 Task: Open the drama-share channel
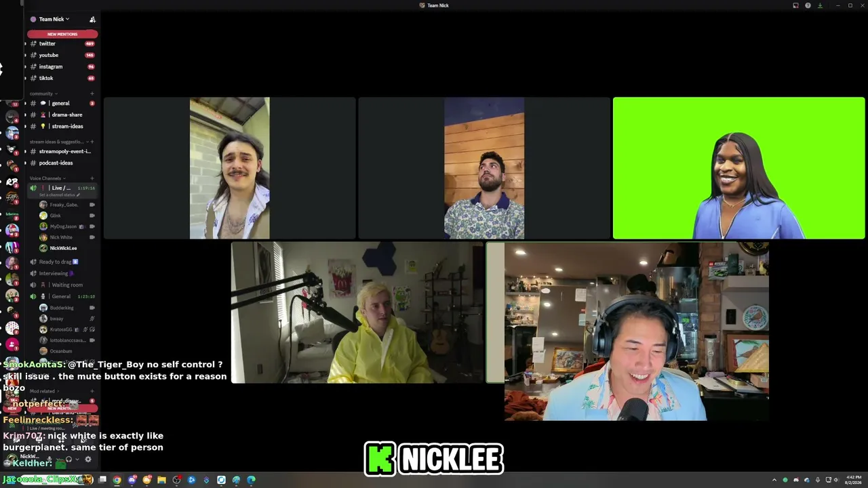(61, 115)
